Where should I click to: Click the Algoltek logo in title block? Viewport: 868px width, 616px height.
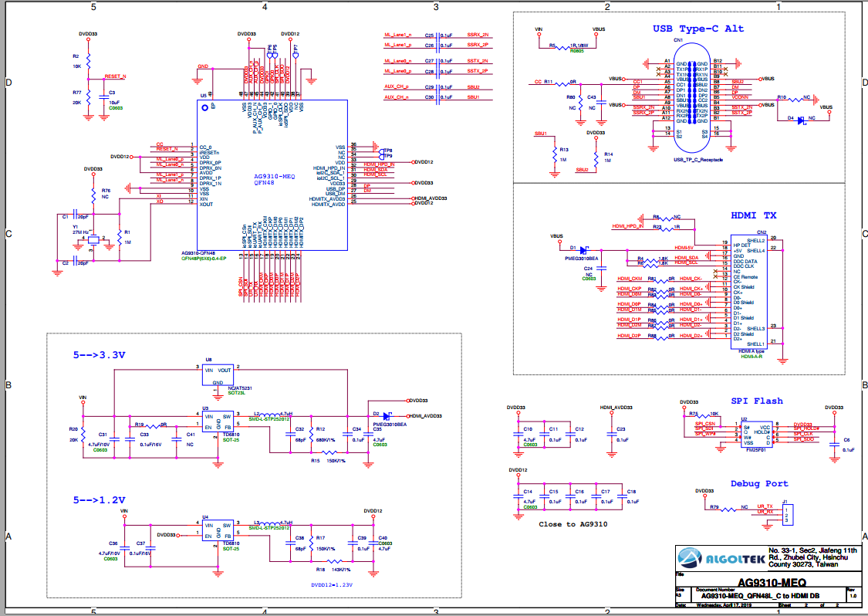(721, 559)
